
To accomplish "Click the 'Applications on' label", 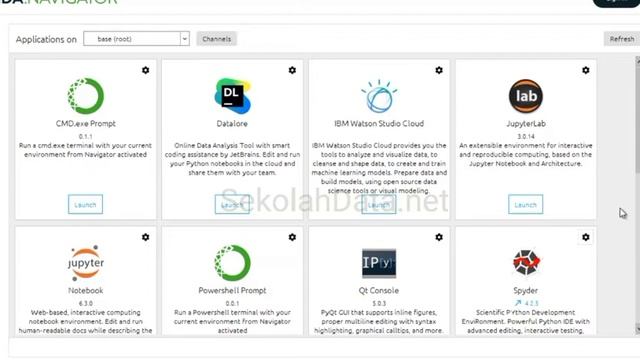I will coord(46,39).
